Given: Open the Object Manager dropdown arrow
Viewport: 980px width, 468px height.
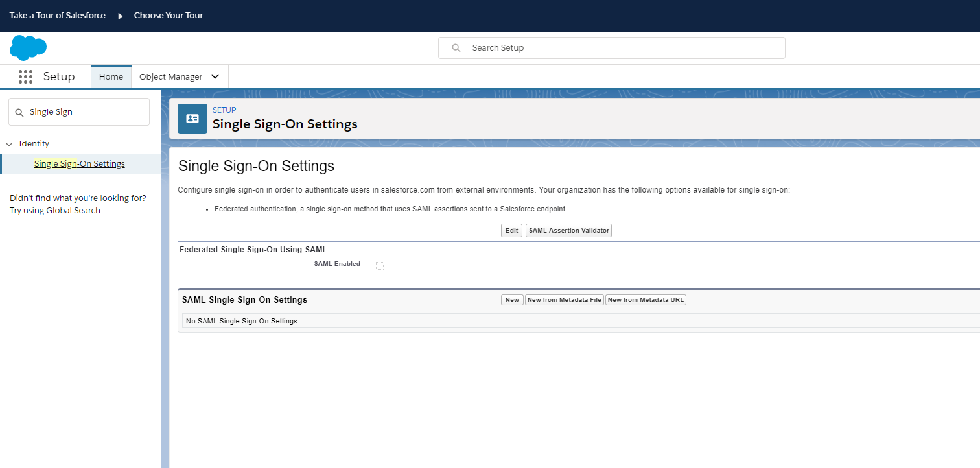Looking at the screenshot, I should click(x=215, y=76).
